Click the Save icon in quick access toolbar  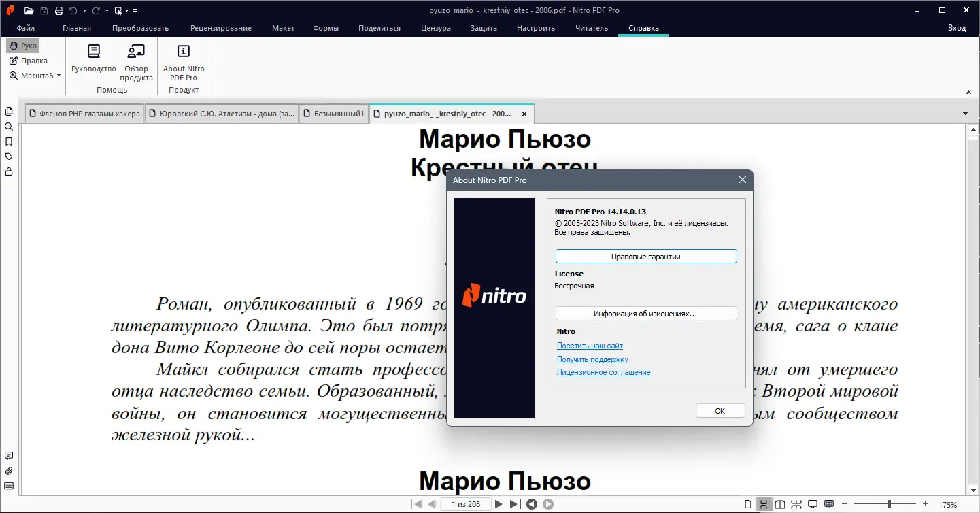[44, 10]
